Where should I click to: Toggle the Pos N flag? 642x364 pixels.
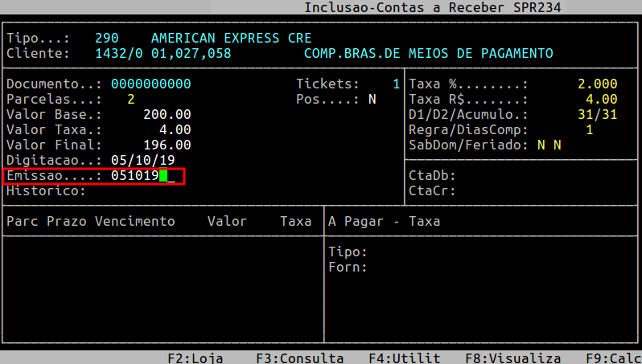click(372, 100)
